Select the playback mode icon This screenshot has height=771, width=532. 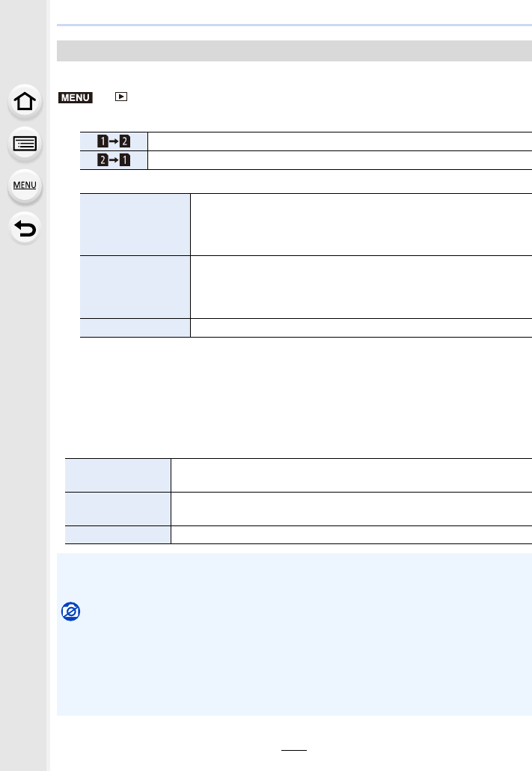(121, 97)
